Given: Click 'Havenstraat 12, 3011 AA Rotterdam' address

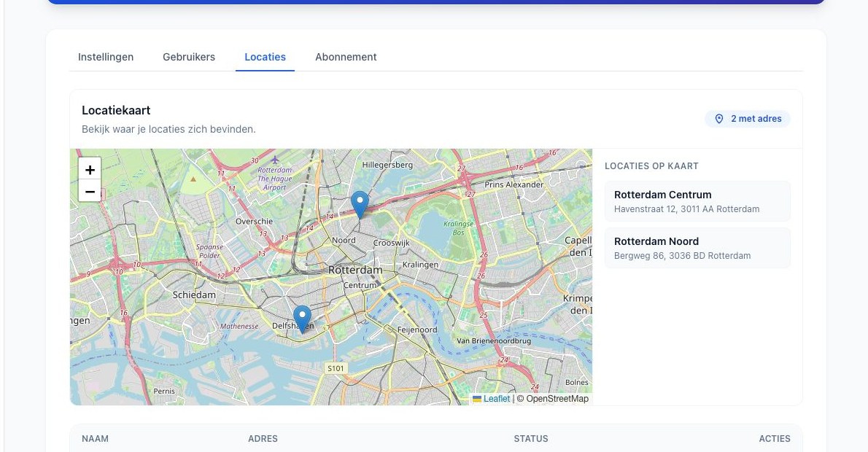Looking at the screenshot, I should pos(686,209).
